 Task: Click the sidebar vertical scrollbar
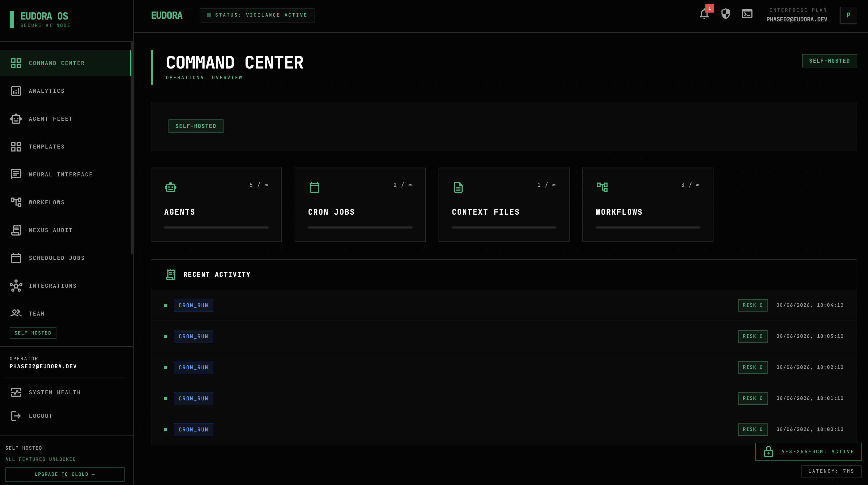coord(132,148)
